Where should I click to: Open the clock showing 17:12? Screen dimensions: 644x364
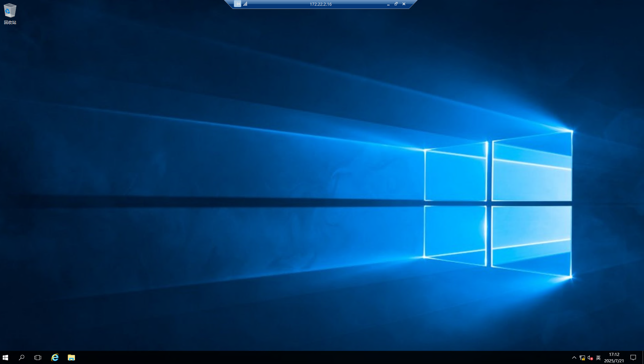[614, 358]
